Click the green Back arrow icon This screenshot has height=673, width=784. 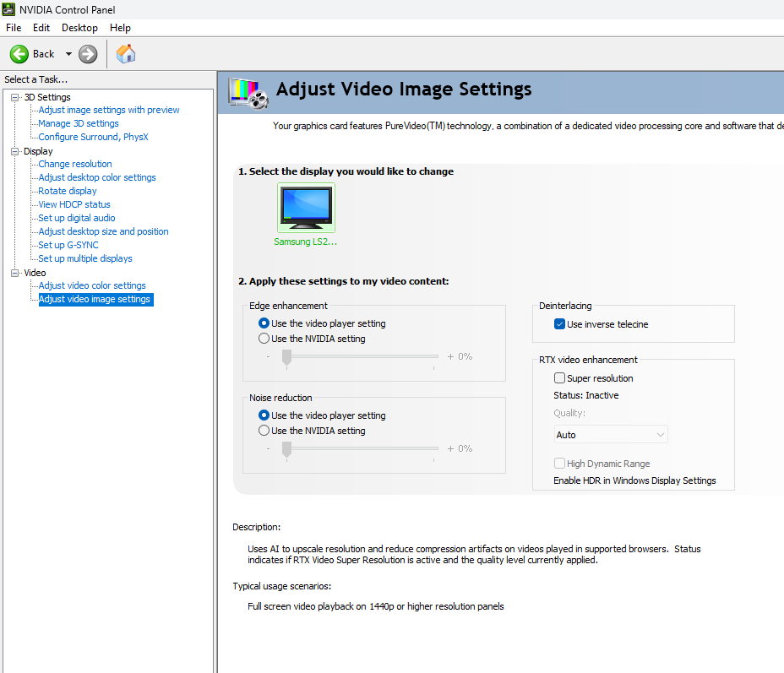[19, 54]
